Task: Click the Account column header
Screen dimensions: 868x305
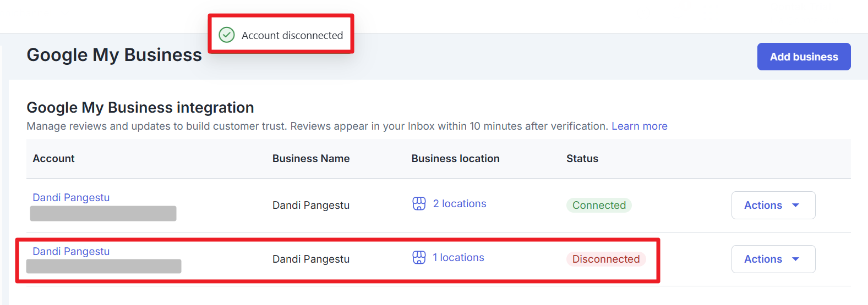Action: point(53,158)
